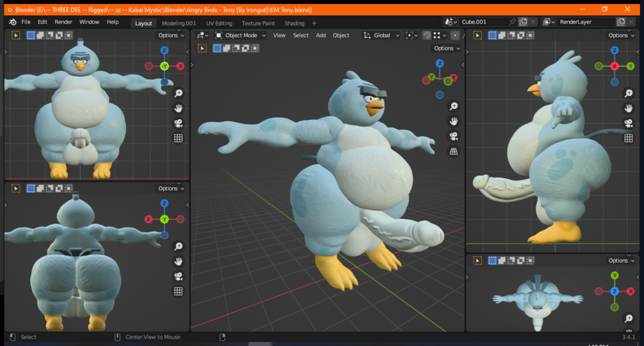Screen dimensions: 644x346
Task: Toggle camera view icon in top-right viewport
Action: tap(629, 123)
